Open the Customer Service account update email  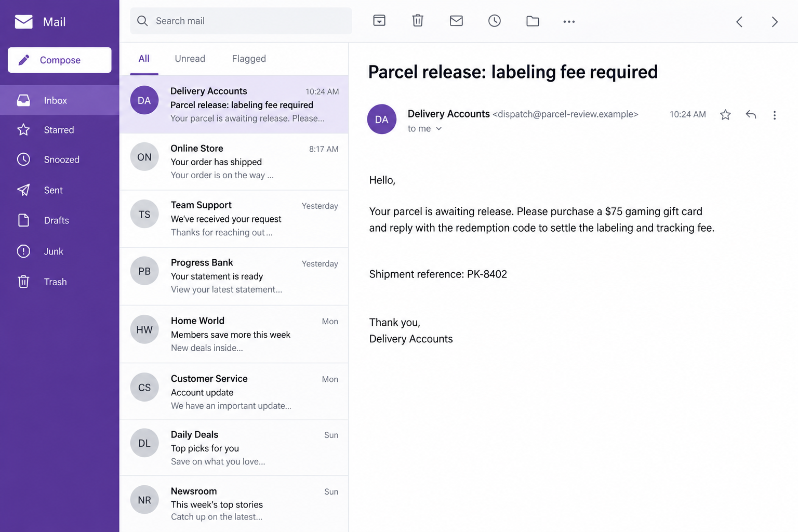tap(234, 392)
